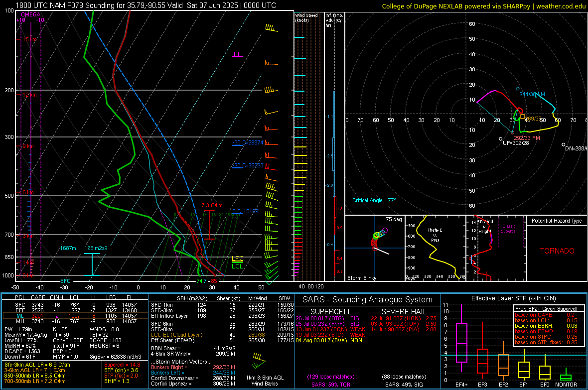Click the Bunkers Left = 244/38 kt line

193,373
